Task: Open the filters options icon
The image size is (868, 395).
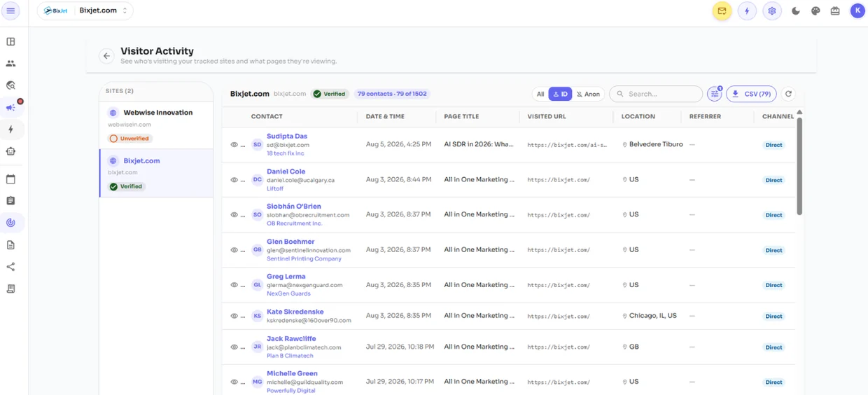Action: (715, 94)
